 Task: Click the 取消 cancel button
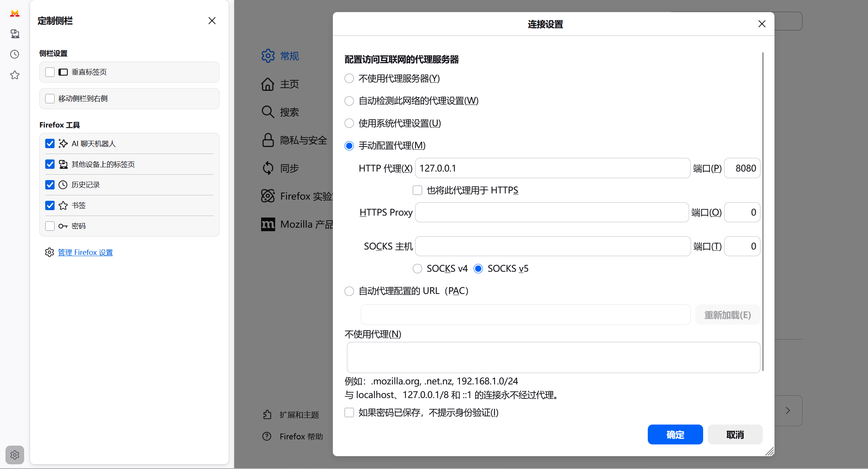tap(735, 435)
